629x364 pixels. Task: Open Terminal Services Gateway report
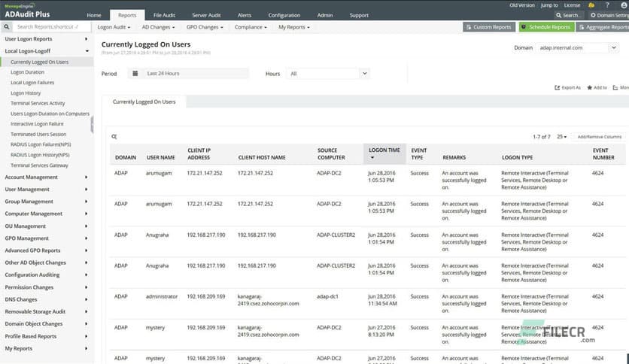tap(39, 165)
